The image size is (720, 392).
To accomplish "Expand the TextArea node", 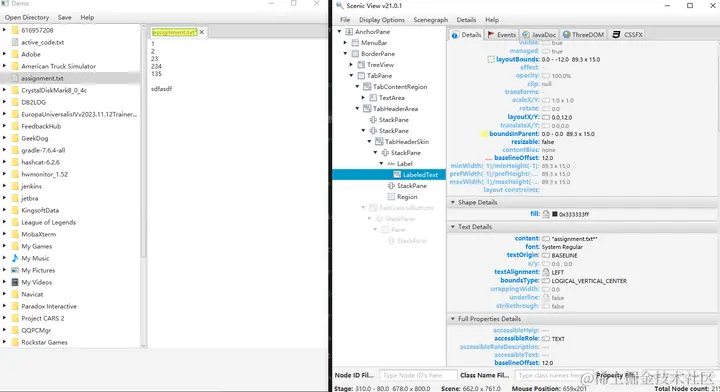I will point(363,98).
